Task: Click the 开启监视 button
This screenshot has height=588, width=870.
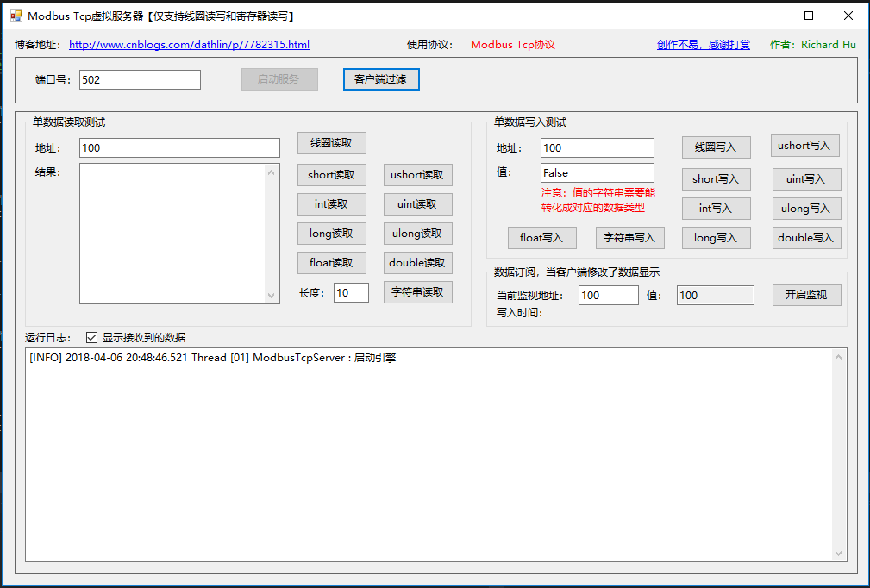Action: coord(807,295)
